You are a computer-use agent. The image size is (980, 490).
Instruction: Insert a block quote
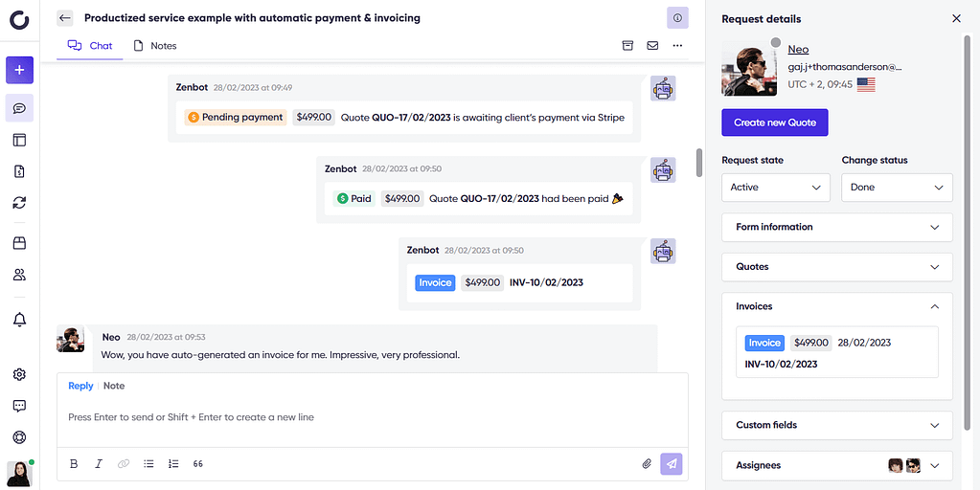point(198,464)
